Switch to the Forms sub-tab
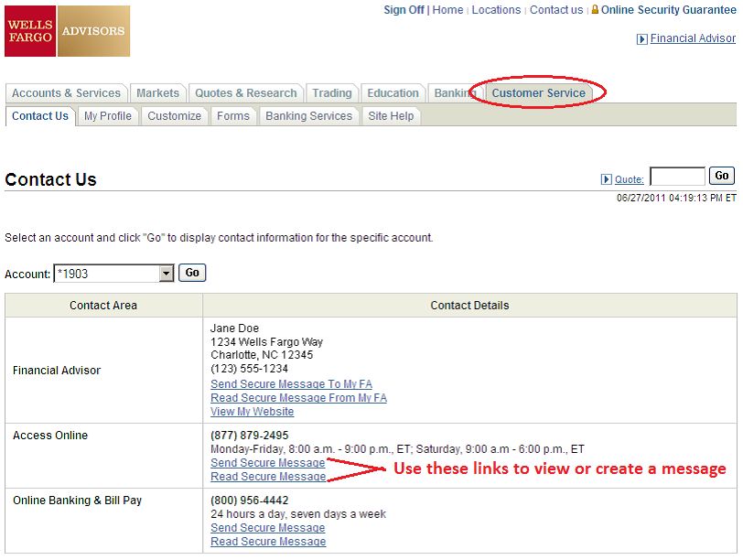Image resolution: width=743 pixels, height=560 pixels. pos(233,116)
